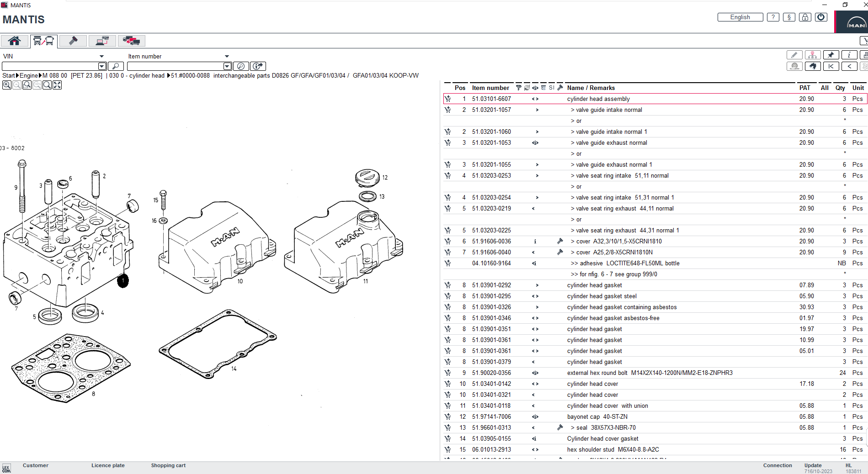Image resolution: width=868 pixels, height=474 pixels.
Task: Zoom in on the drawing
Action: (x=7, y=85)
